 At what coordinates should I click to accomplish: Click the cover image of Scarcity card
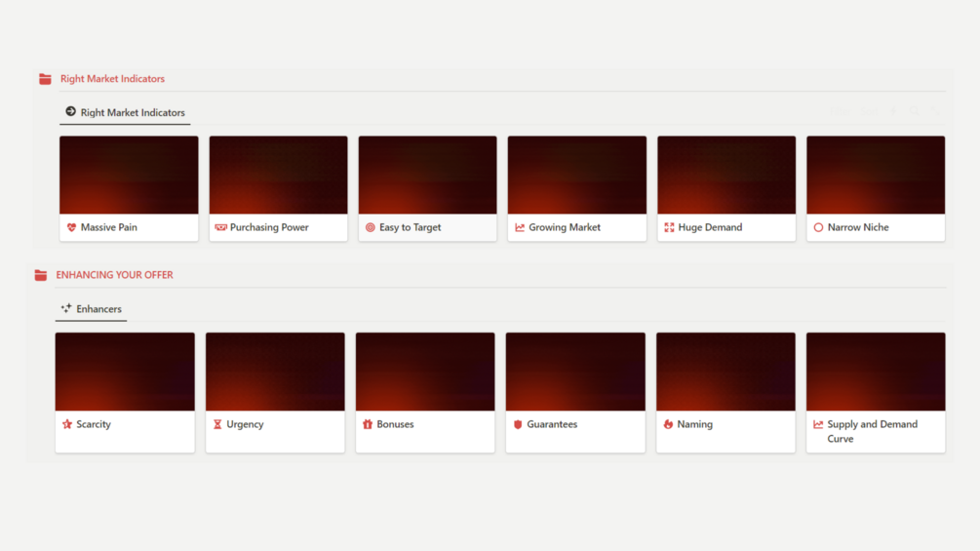tap(125, 372)
